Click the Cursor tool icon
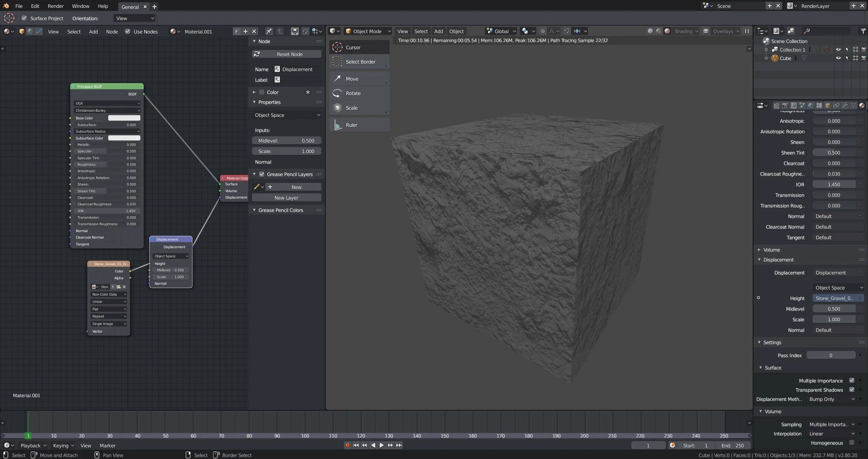Viewport: 868px width, 459px height. pyautogui.click(x=337, y=48)
